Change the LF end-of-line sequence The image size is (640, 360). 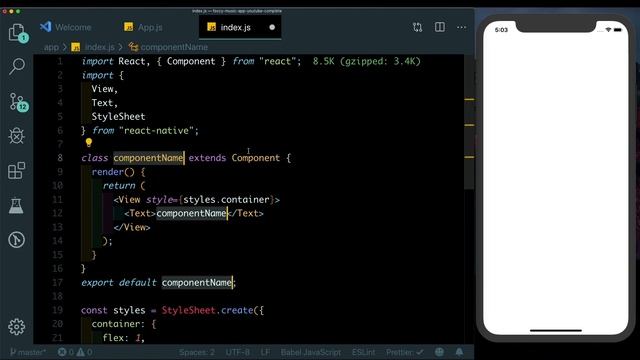pyautogui.click(x=265, y=352)
